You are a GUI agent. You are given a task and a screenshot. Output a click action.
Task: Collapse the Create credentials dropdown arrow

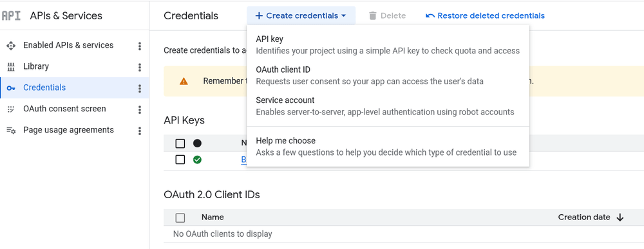343,16
